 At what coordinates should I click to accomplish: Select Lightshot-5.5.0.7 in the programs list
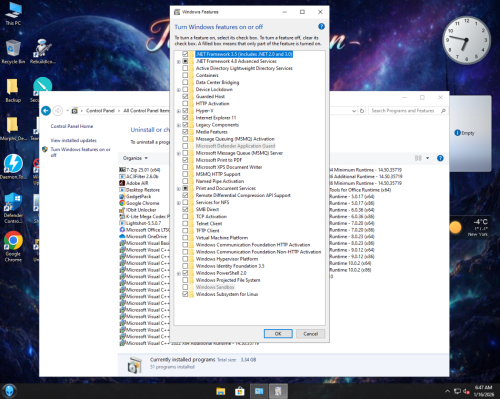pyautogui.click(x=143, y=223)
